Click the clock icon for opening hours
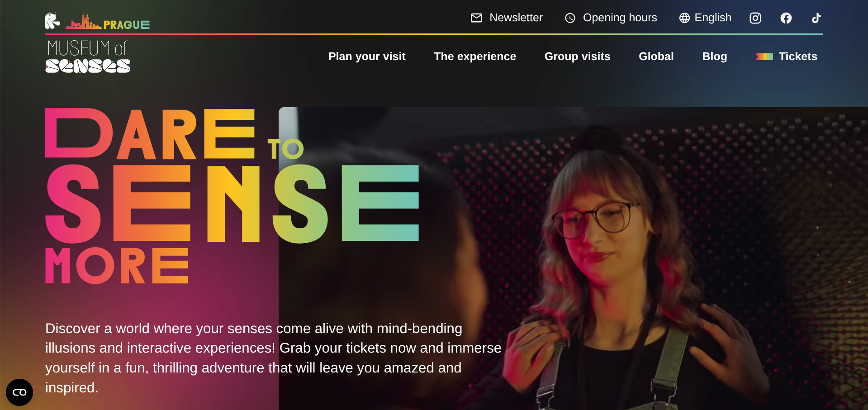This screenshot has height=410, width=868. [570, 18]
